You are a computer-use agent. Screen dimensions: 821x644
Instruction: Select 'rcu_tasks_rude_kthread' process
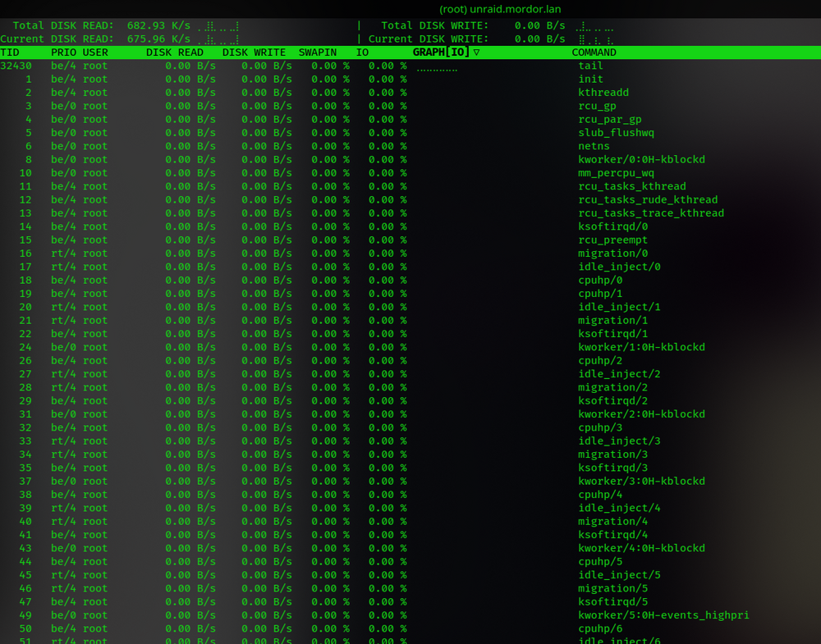649,200
